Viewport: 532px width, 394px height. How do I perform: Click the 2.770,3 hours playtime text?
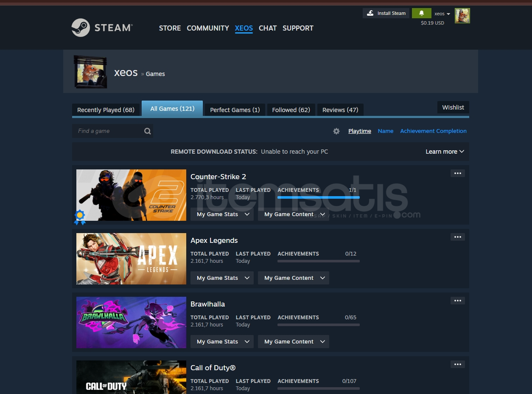pos(207,197)
